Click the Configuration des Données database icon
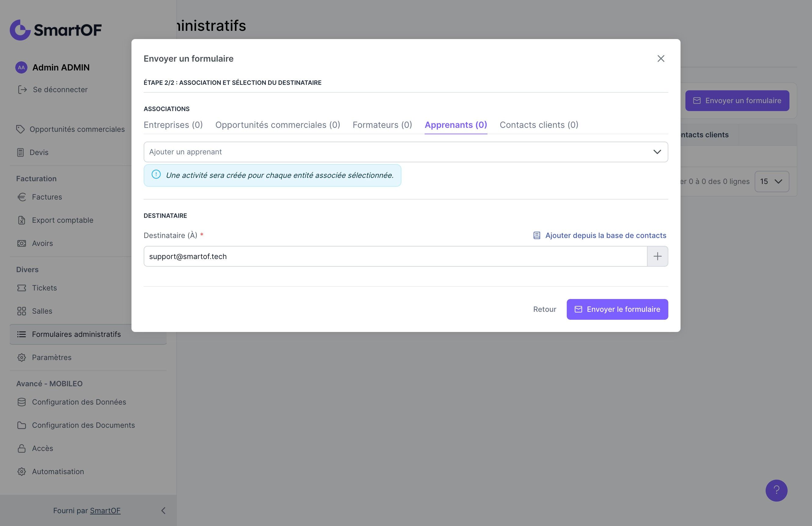This screenshot has height=526, width=812. point(21,402)
